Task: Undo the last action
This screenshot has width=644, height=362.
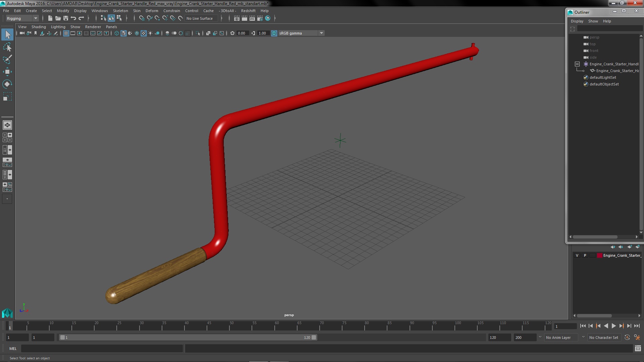Action: [73, 18]
